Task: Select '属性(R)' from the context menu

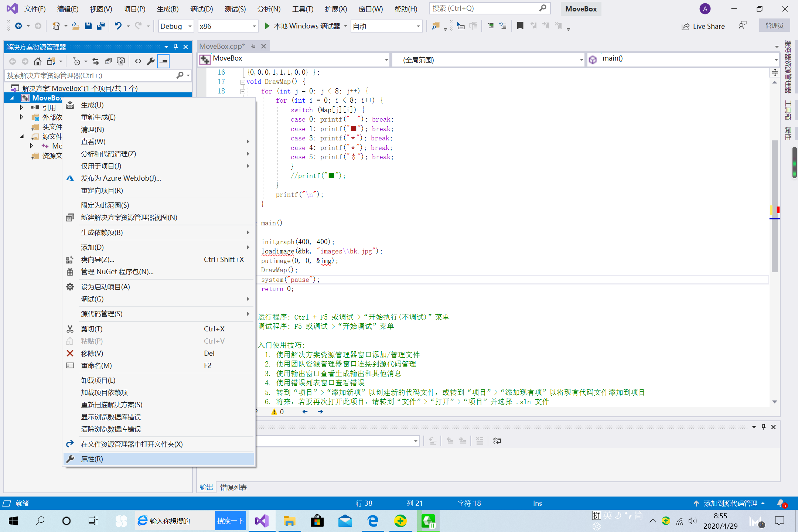Action: (93, 458)
